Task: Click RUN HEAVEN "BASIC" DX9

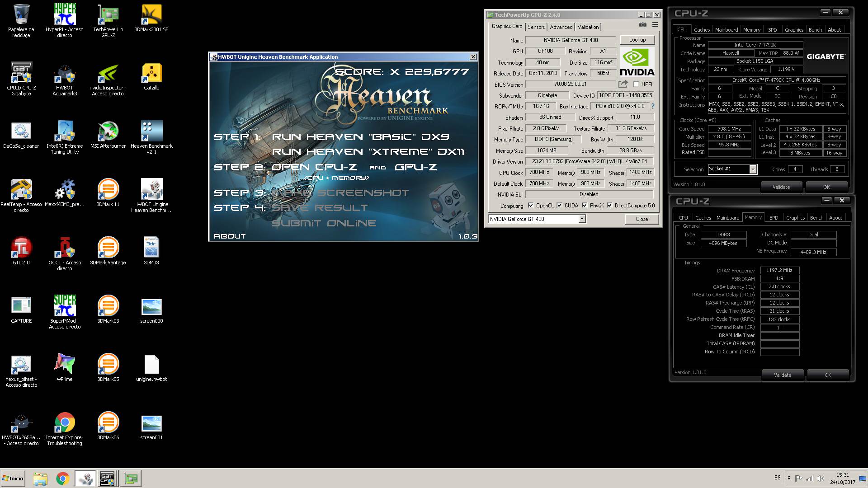Action: [x=360, y=137]
